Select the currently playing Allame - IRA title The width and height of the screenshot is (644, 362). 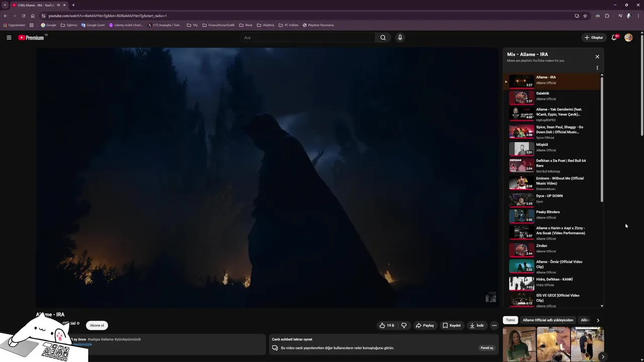[546, 77]
